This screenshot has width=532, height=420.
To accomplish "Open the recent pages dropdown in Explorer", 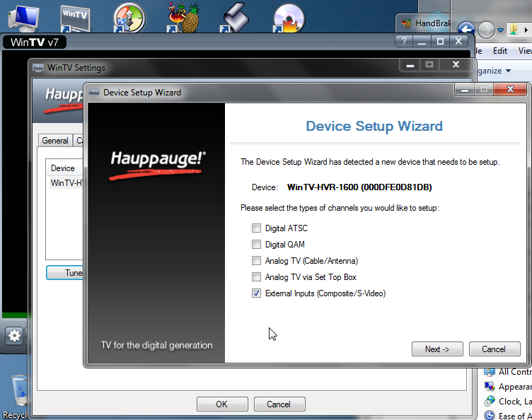I will (500, 30).
